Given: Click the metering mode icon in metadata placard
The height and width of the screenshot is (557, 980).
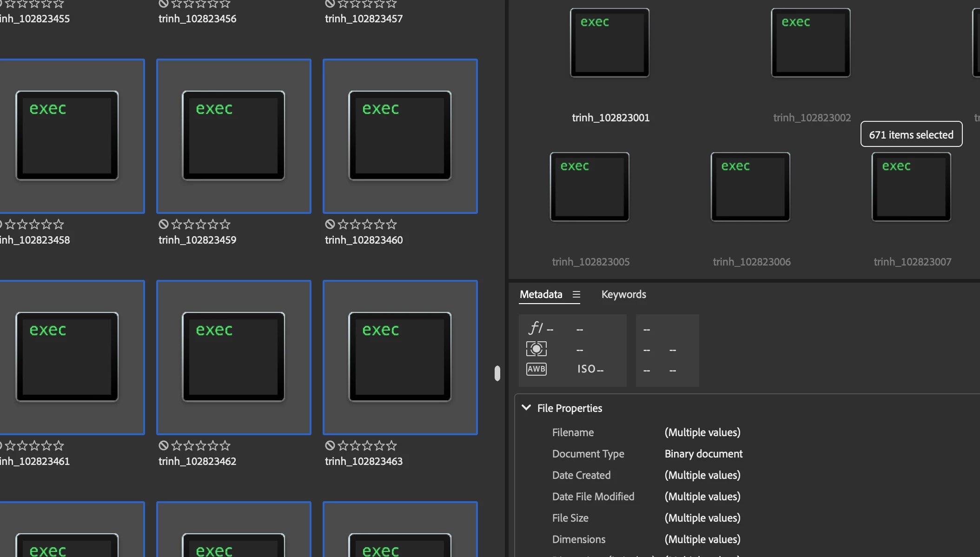Looking at the screenshot, I should (x=536, y=349).
